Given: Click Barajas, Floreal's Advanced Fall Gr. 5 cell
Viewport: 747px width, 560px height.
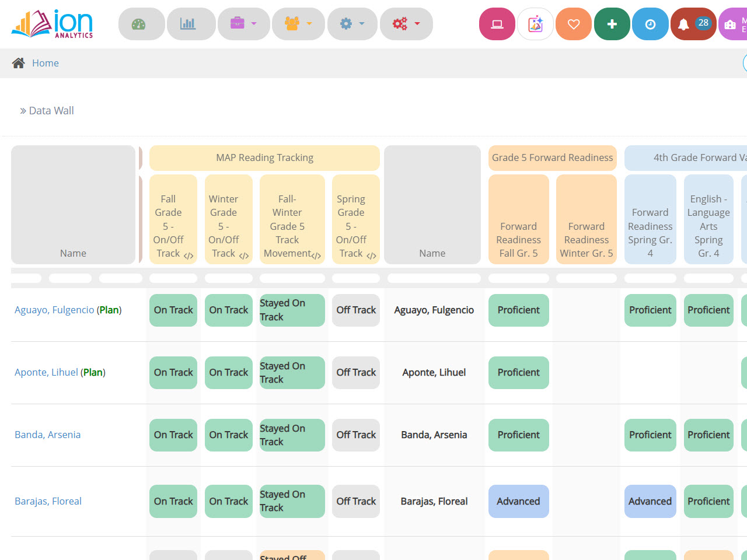Looking at the screenshot, I should tap(519, 501).
